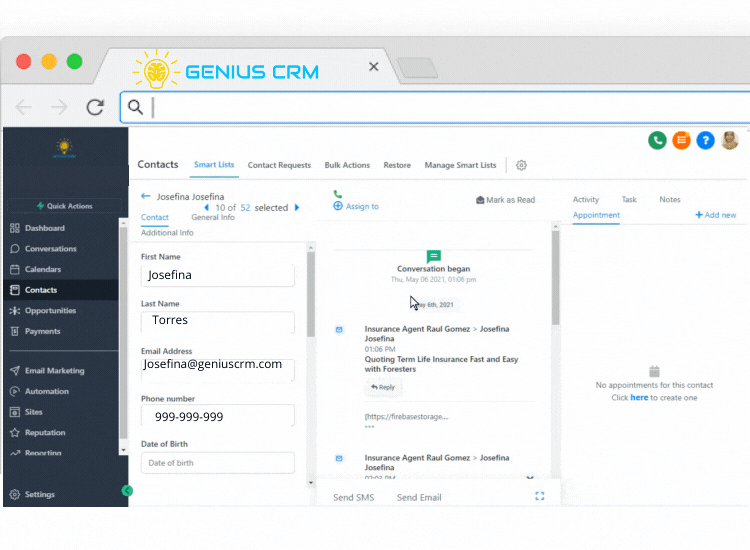The image size is (750, 550).
Task: Click the green phone dialer icon in header
Action: pos(657,140)
